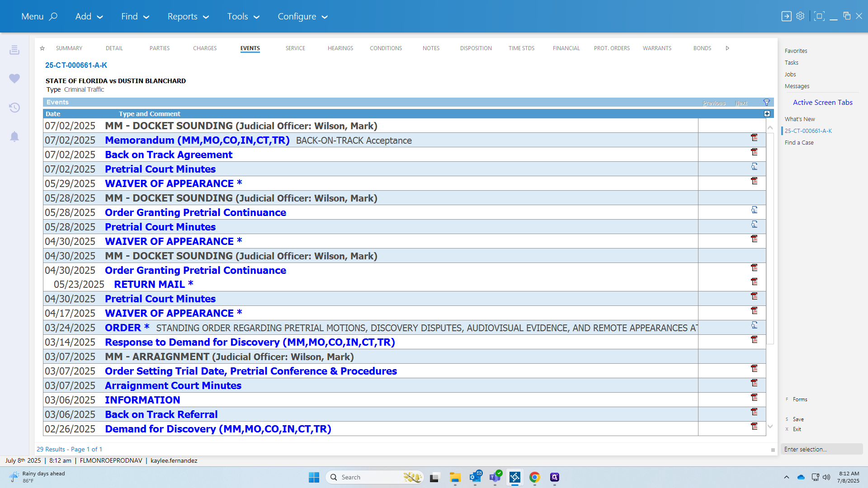Open the sidebar stacked documents icon
868x488 pixels.
[x=14, y=50]
